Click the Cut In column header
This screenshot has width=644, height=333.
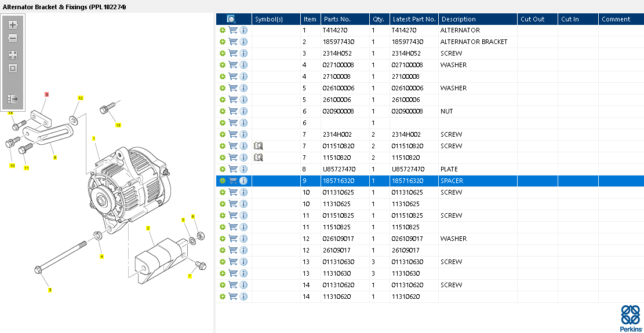click(x=578, y=19)
